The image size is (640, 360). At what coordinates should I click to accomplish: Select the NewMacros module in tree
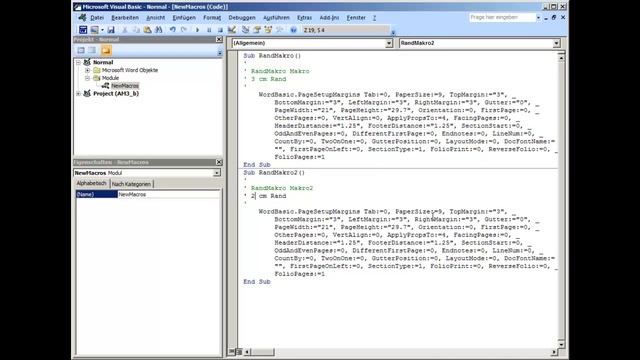tap(125, 86)
